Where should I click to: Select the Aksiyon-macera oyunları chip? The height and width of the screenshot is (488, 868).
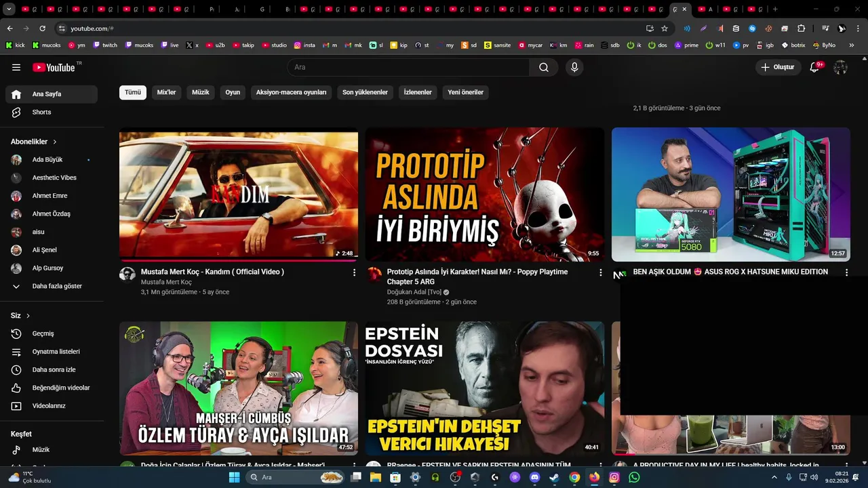[291, 92]
